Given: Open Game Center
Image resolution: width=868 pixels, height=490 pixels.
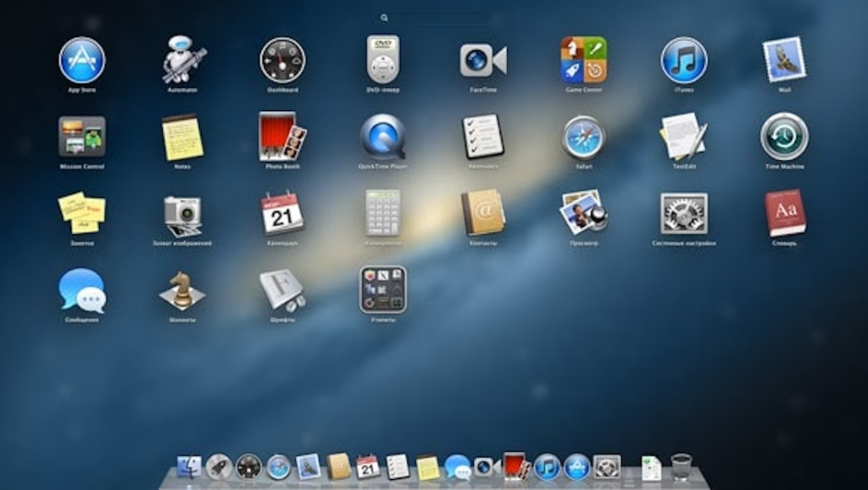Looking at the screenshot, I should [585, 61].
